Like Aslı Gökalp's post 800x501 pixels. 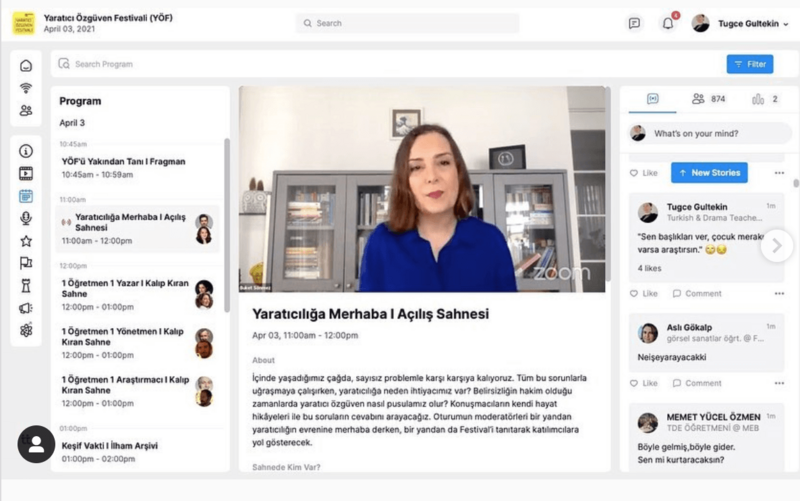(x=644, y=383)
